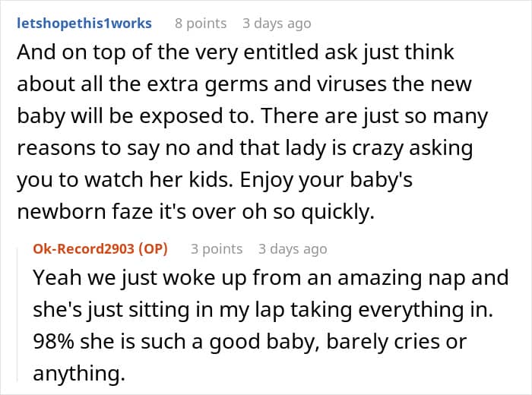Click the line 'you to watch her kids'

coord(215,180)
